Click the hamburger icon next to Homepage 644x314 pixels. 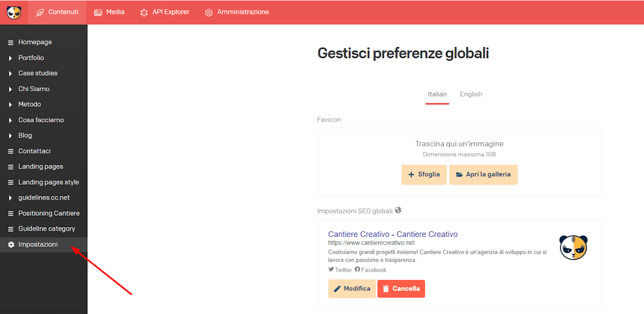[x=11, y=42]
